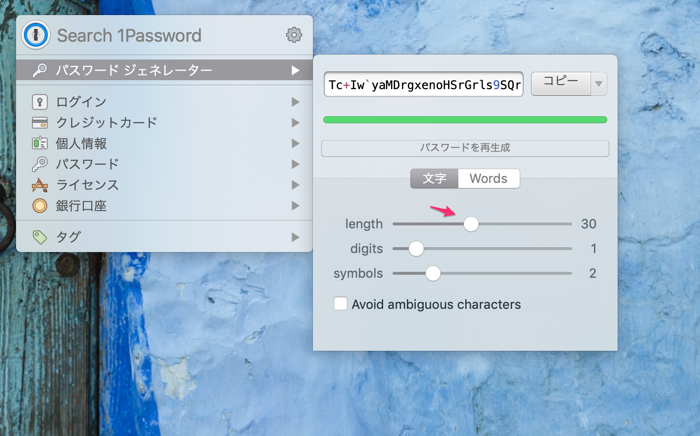Click the key icon beside パスワード ジェネレーター

pos(40,70)
